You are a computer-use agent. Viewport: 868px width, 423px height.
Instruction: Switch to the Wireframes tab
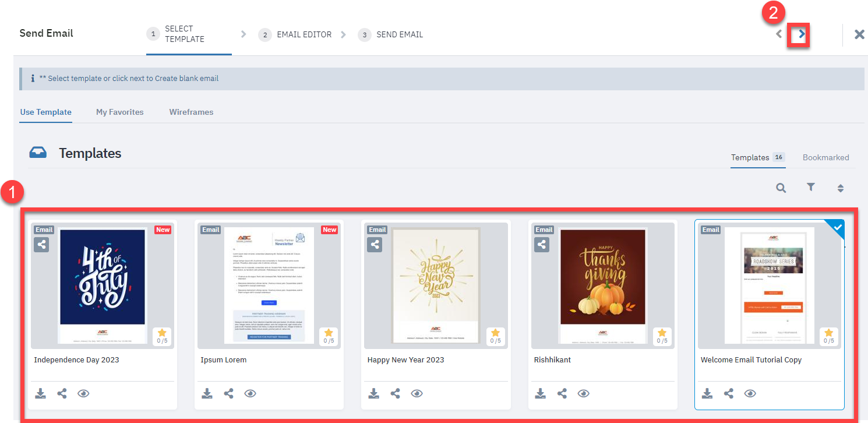coord(191,112)
